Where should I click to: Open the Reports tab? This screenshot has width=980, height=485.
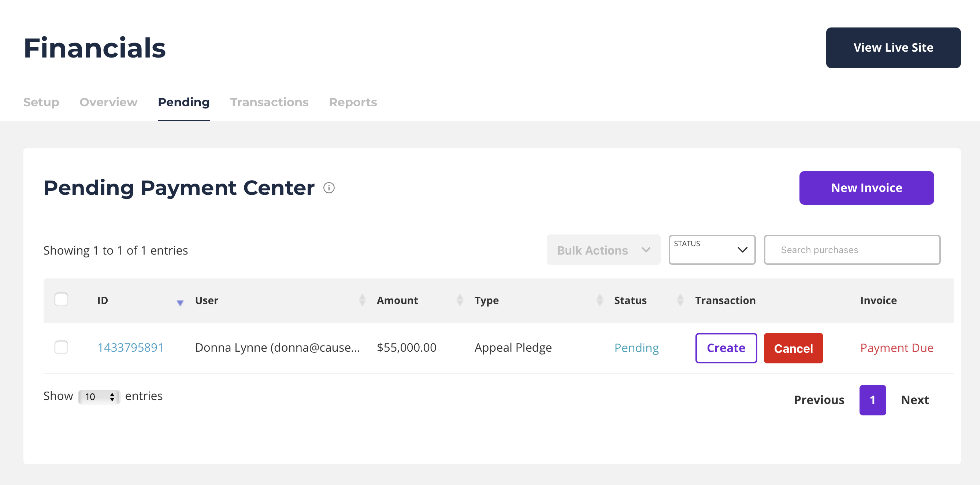[353, 102]
